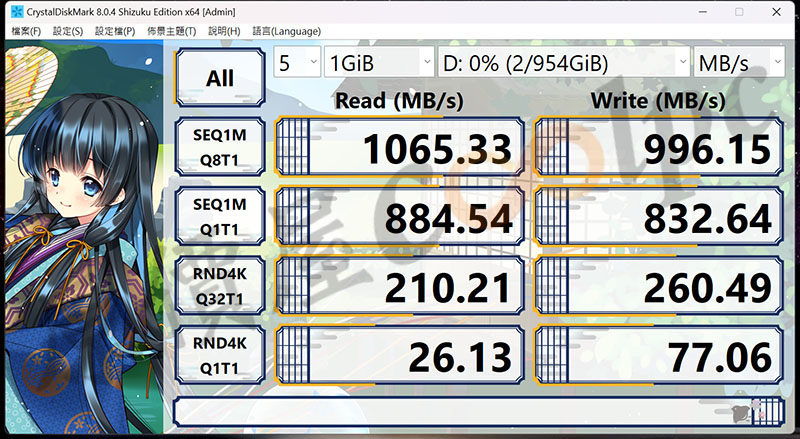Open the D: drive selection dropdown
Image resolution: width=800 pixels, height=439 pixels.
coord(564,62)
